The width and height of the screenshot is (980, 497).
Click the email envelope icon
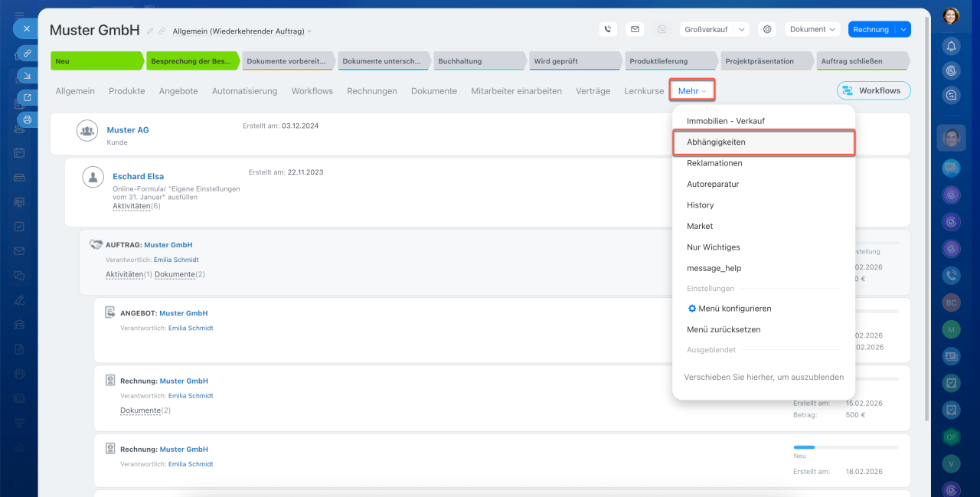(634, 29)
